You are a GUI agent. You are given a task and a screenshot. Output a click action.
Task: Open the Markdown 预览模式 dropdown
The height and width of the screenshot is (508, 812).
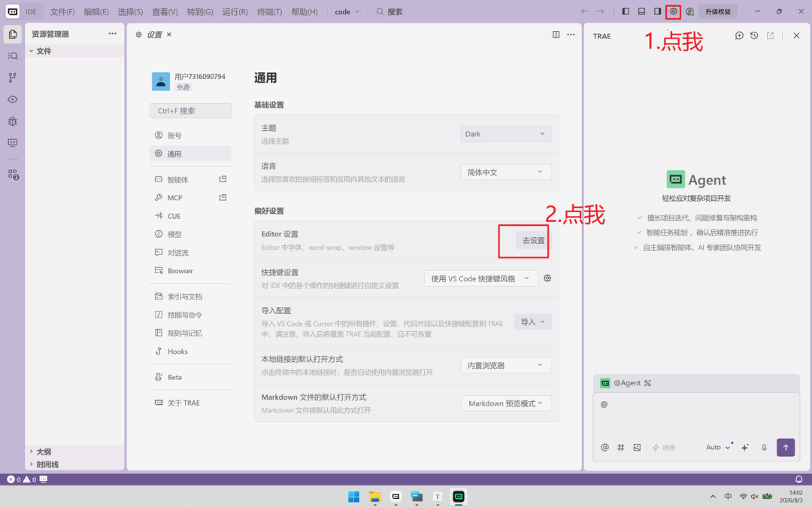pos(506,403)
